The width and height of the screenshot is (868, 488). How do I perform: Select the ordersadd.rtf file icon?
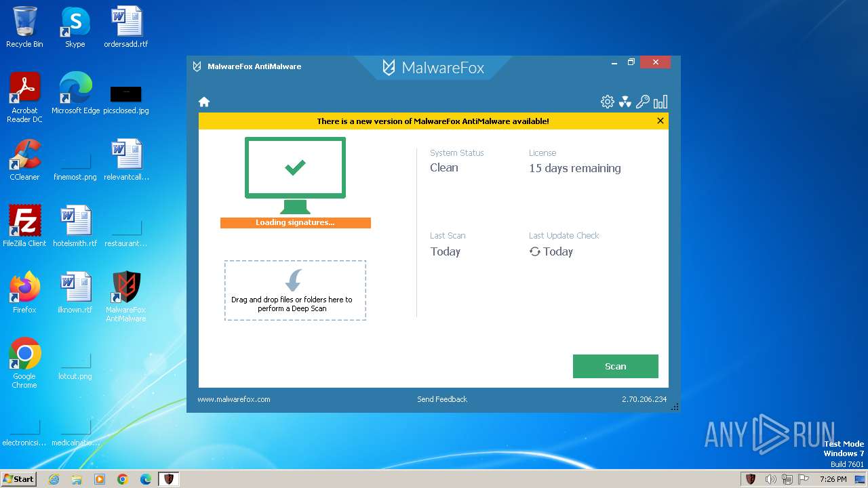tap(126, 27)
